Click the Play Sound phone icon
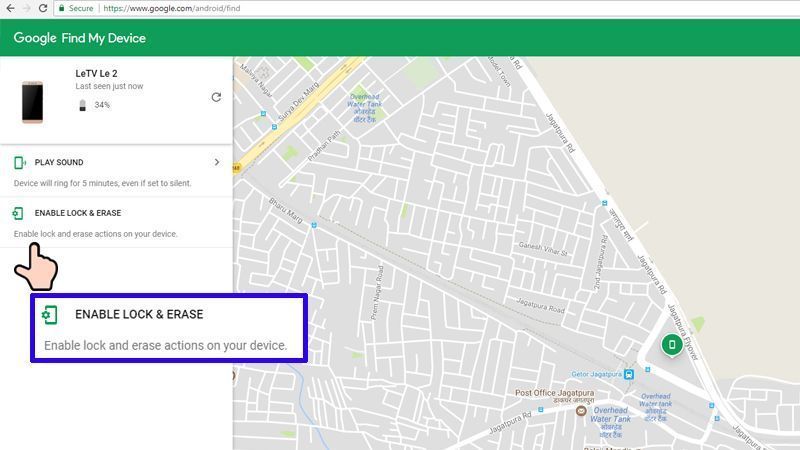This screenshot has height=450, width=800. tap(19, 163)
